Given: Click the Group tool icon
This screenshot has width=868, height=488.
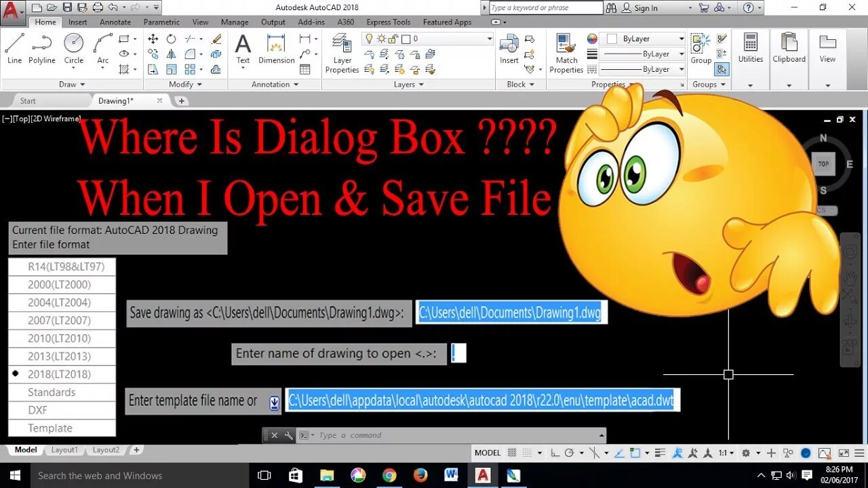Looking at the screenshot, I should tap(701, 48).
